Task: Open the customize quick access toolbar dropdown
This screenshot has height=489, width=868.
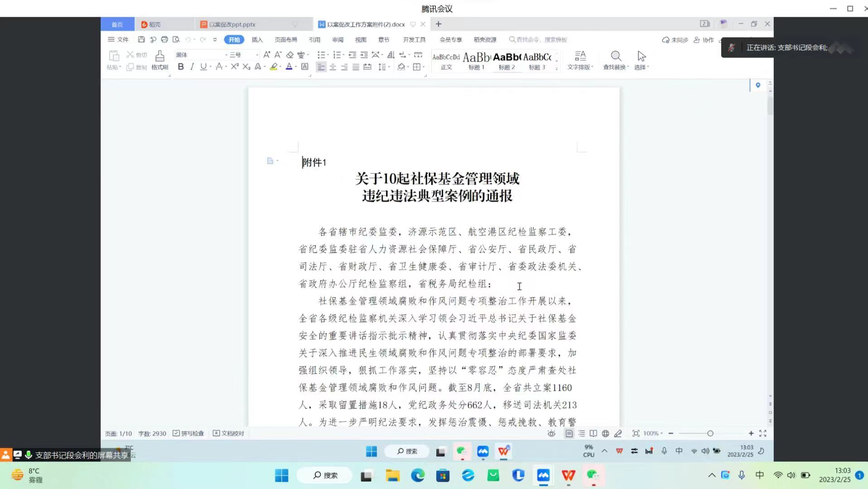Action: pos(215,39)
